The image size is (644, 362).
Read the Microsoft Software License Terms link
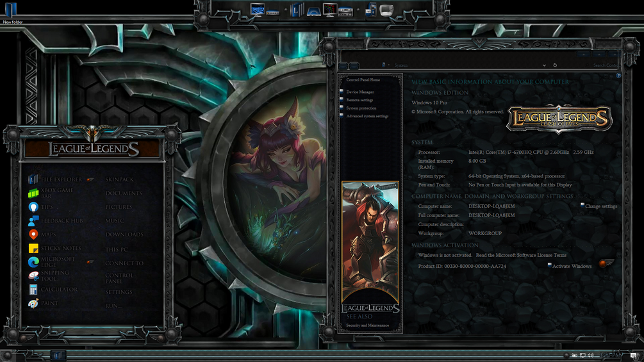(x=521, y=255)
